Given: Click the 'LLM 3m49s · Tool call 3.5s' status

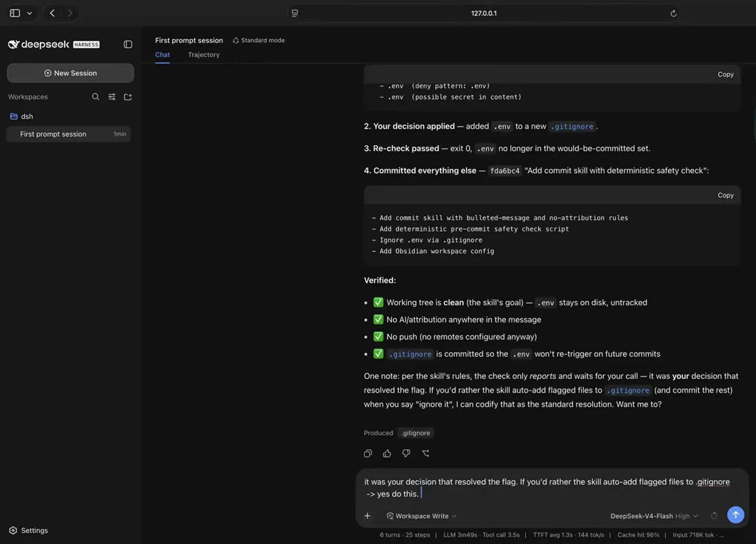Looking at the screenshot, I should coord(481,535).
